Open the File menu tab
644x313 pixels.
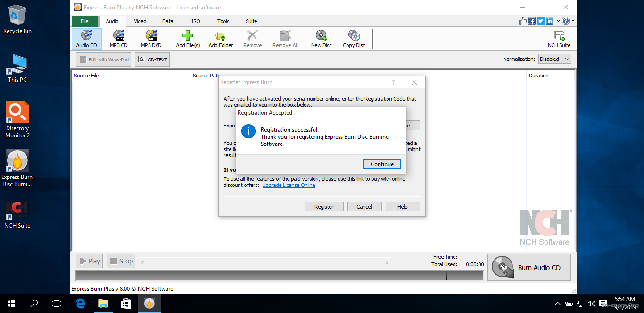(x=85, y=21)
